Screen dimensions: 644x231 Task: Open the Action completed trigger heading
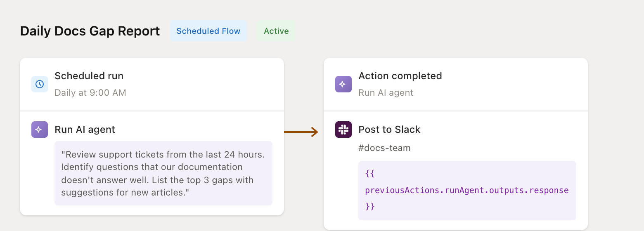tap(400, 76)
